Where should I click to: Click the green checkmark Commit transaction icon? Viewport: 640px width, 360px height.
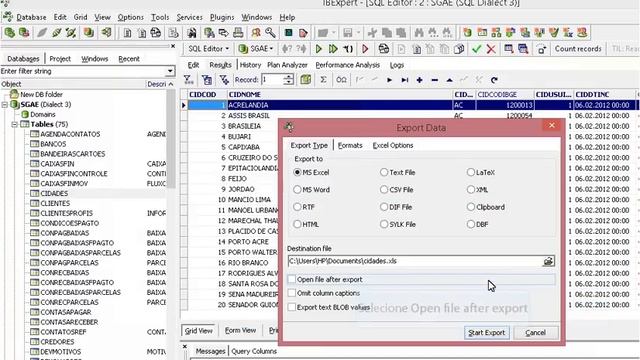click(476, 49)
